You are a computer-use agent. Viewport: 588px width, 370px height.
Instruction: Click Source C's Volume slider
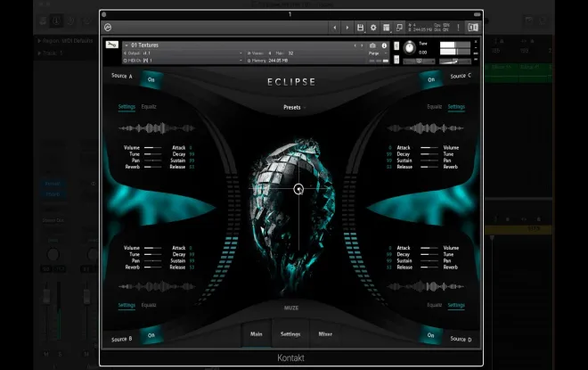[429, 148]
